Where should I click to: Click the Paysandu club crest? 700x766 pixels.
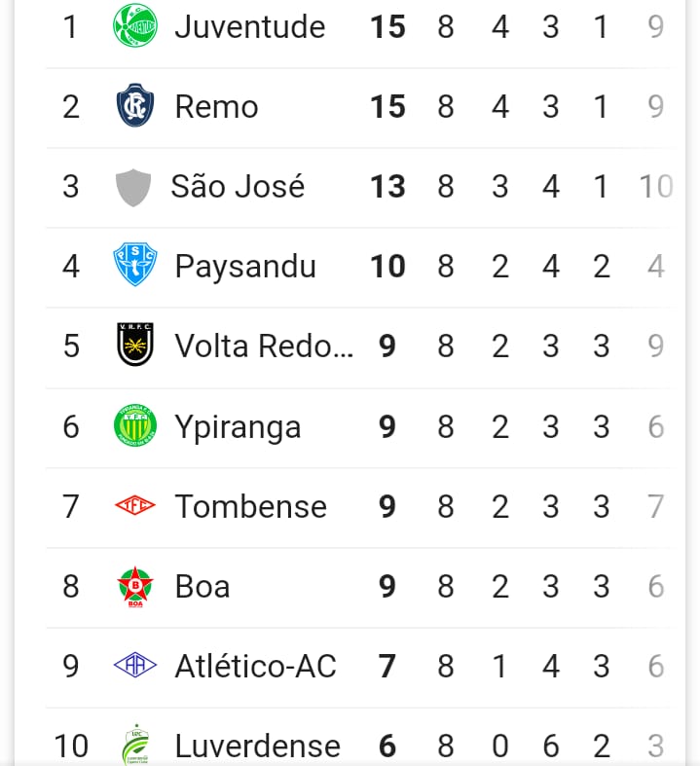pyautogui.click(x=134, y=266)
